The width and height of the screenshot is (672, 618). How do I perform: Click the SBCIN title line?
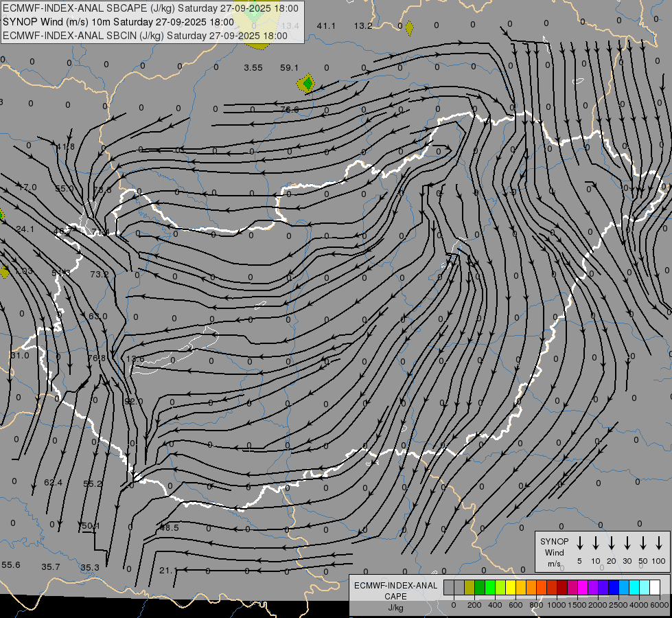pyautogui.click(x=145, y=36)
